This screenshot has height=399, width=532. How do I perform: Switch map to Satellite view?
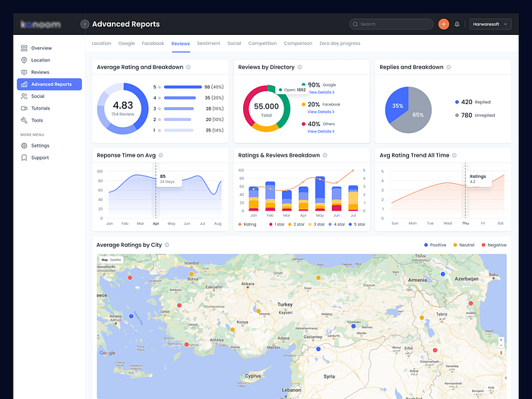pos(116,260)
